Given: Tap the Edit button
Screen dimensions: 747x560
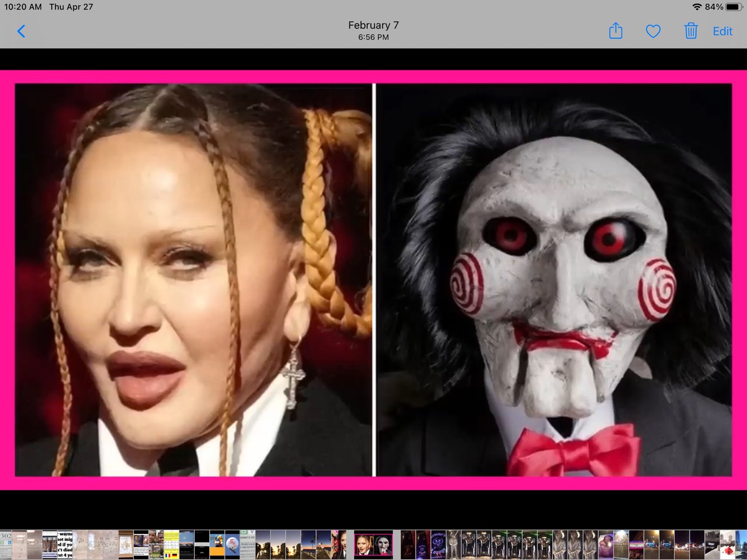Looking at the screenshot, I should (723, 31).
